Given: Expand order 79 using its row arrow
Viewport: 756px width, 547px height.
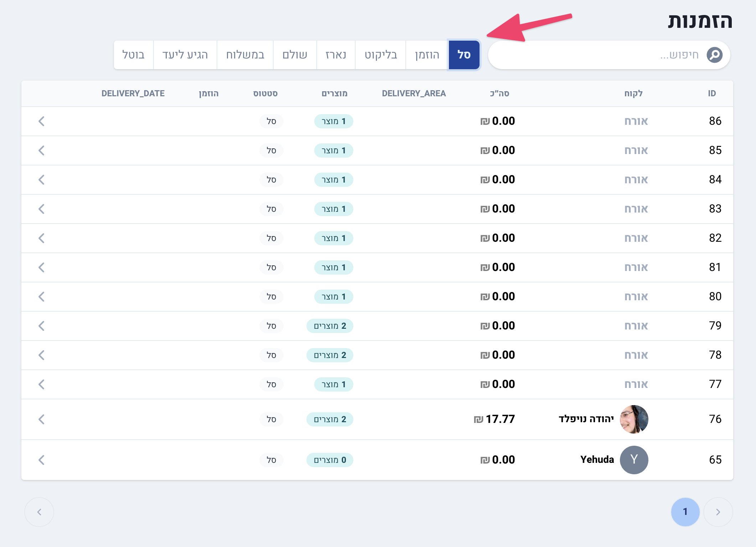Looking at the screenshot, I should coord(41,326).
